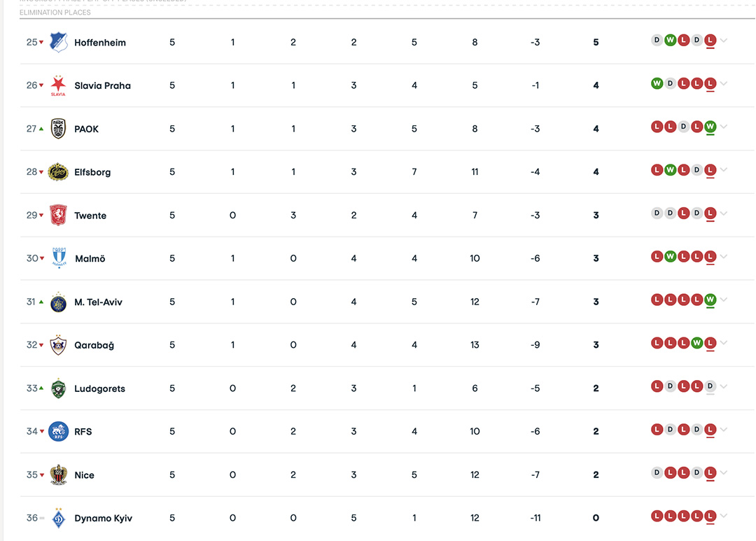Select Ludogorets' last D form badge
Image resolution: width=756 pixels, height=541 pixels.
710,386
